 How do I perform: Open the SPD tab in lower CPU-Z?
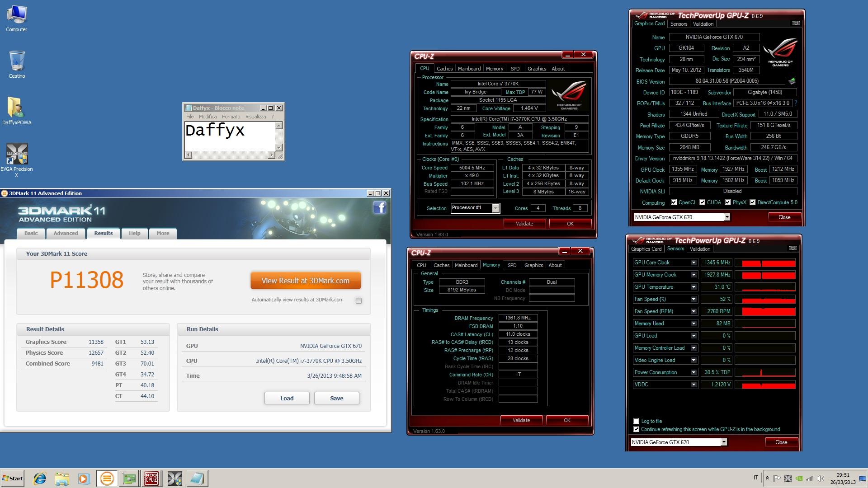512,265
